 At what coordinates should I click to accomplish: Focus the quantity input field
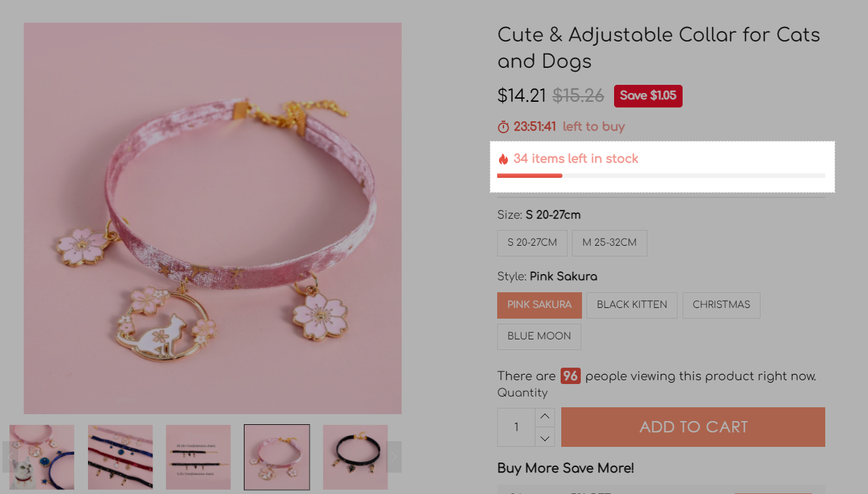(x=516, y=427)
